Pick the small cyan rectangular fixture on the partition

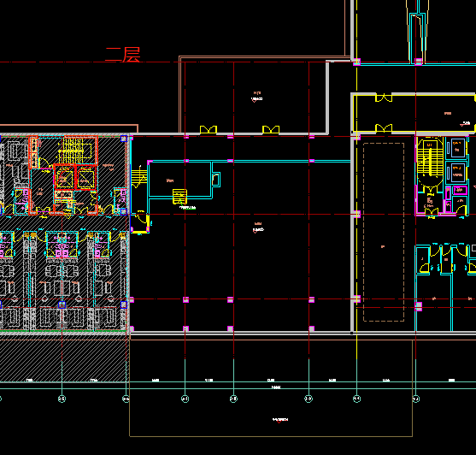coord(216,180)
